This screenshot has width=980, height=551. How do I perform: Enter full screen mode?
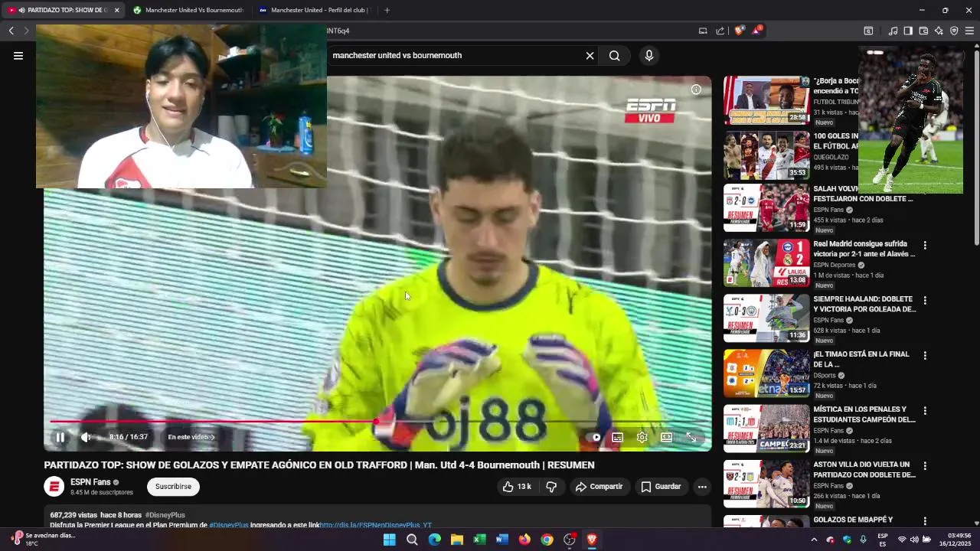(x=691, y=437)
